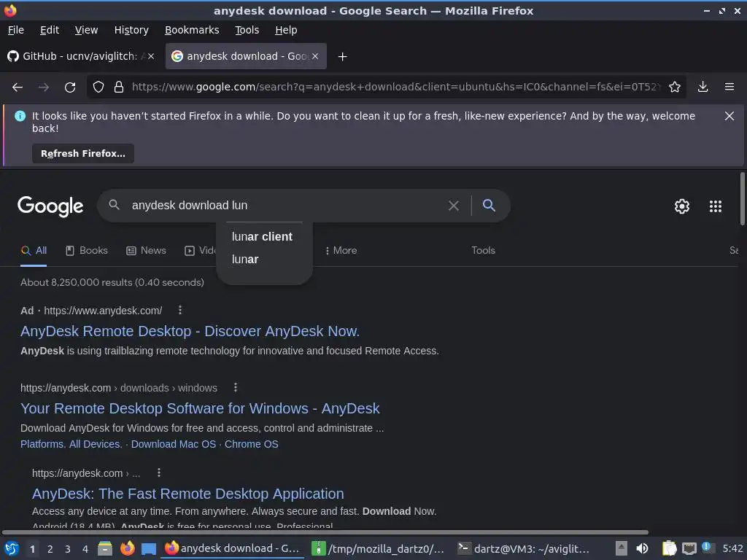Open options for the downloads › windows result

tap(236, 387)
